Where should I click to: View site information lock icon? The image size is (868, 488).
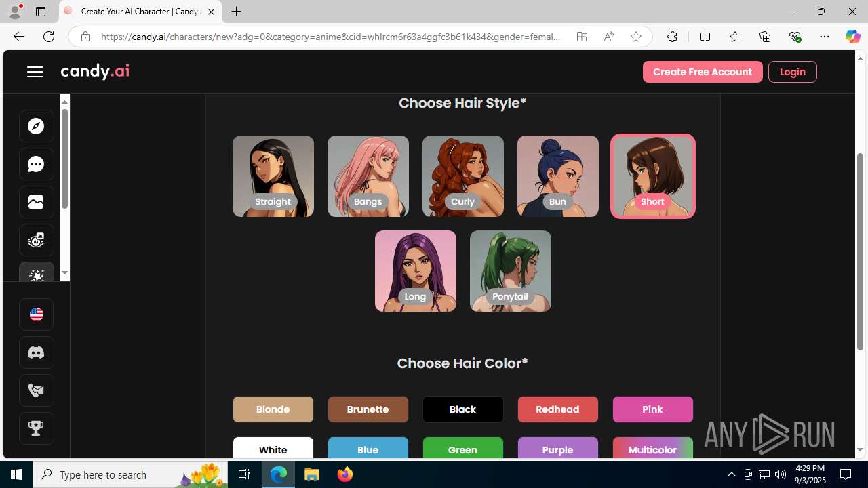tap(85, 37)
